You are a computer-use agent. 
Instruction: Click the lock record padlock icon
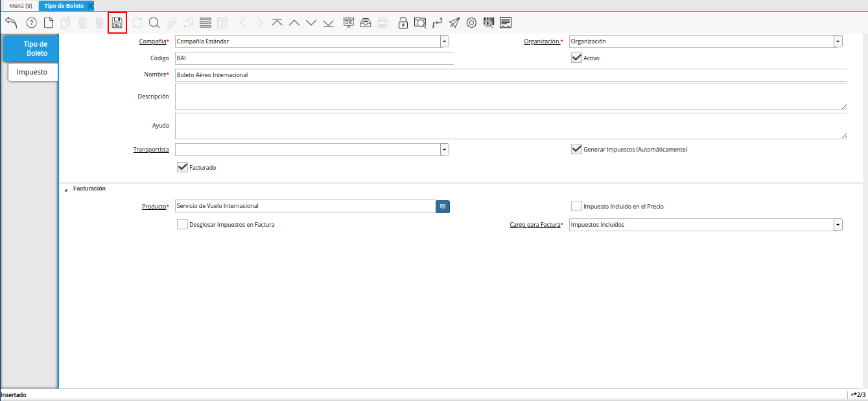403,23
